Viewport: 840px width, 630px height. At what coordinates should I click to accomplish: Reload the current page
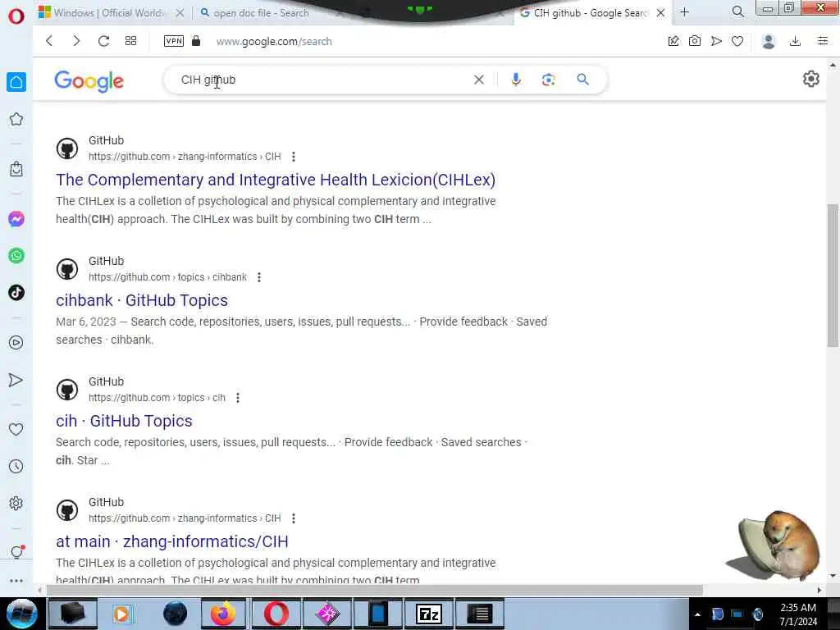(x=103, y=41)
